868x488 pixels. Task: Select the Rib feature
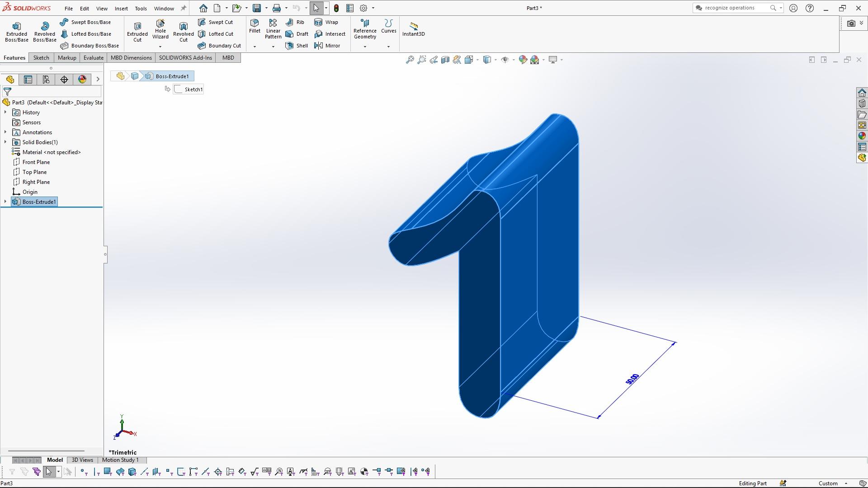click(x=295, y=22)
